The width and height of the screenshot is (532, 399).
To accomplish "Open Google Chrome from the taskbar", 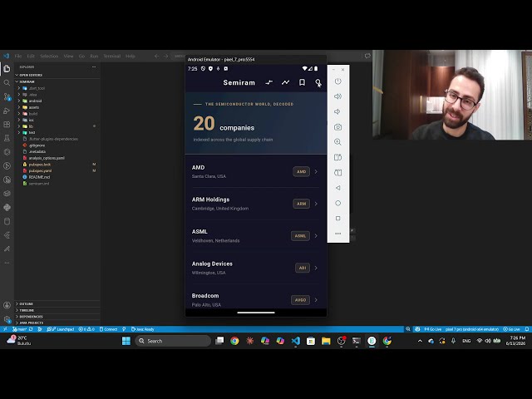I will coord(234,341).
